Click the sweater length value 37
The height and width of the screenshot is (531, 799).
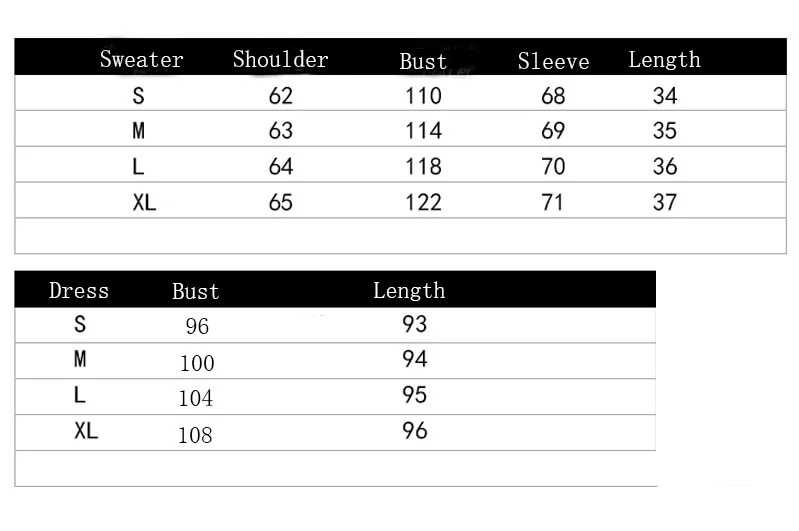point(665,202)
